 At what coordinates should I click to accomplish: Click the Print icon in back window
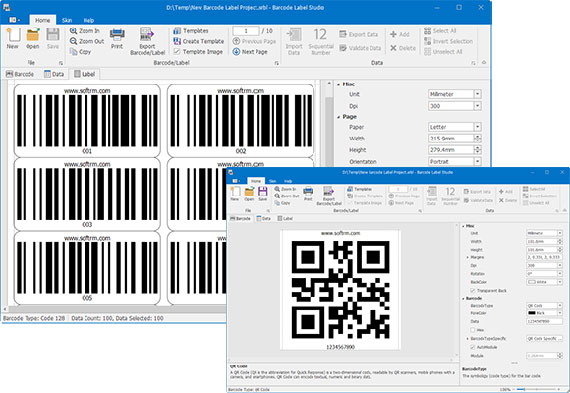pos(117,38)
